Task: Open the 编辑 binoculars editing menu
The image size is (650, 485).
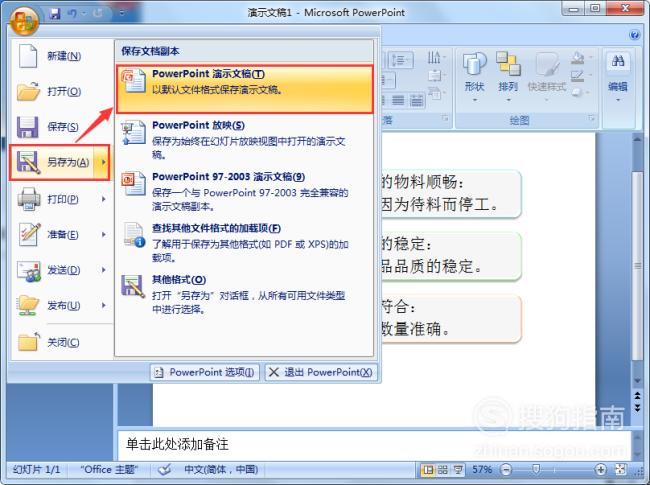Action: tap(618, 77)
